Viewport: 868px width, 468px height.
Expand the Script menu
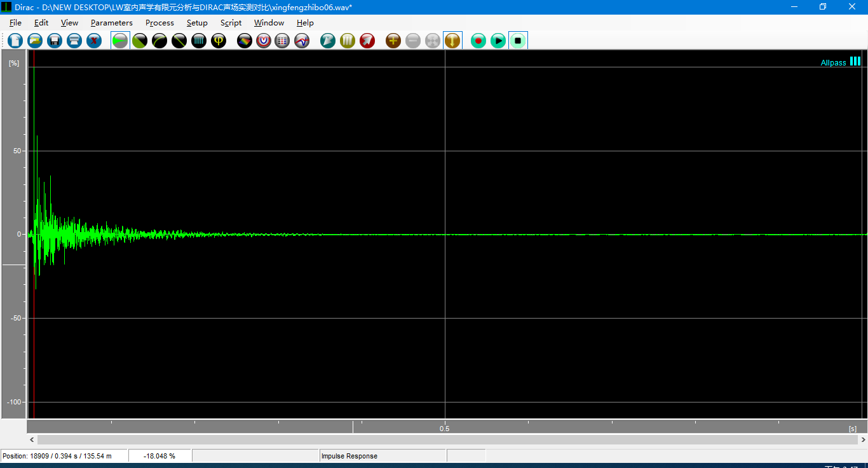click(231, 23)
